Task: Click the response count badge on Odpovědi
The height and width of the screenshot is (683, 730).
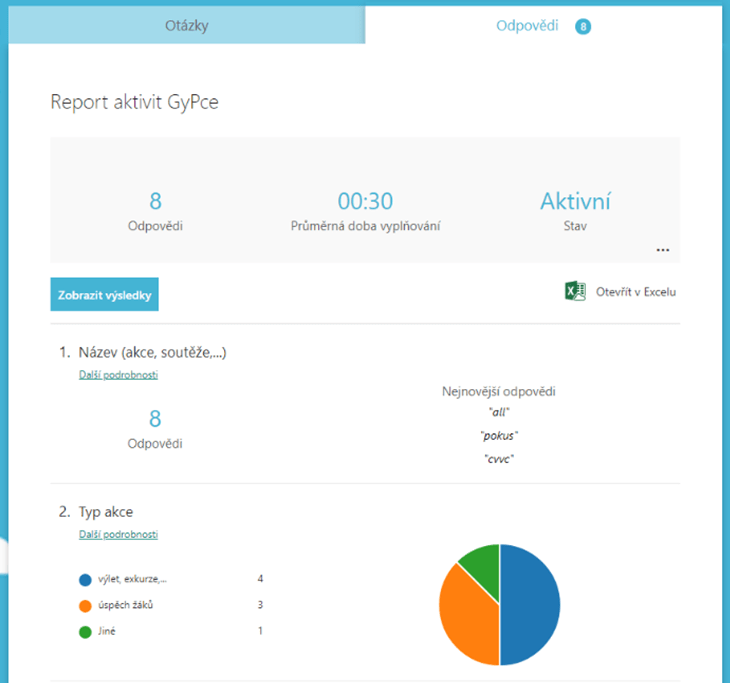Action: tap(583, 26)
